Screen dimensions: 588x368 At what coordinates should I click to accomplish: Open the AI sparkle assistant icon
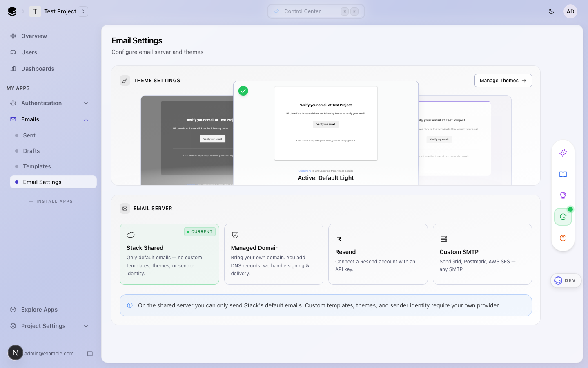pos(563,153)
